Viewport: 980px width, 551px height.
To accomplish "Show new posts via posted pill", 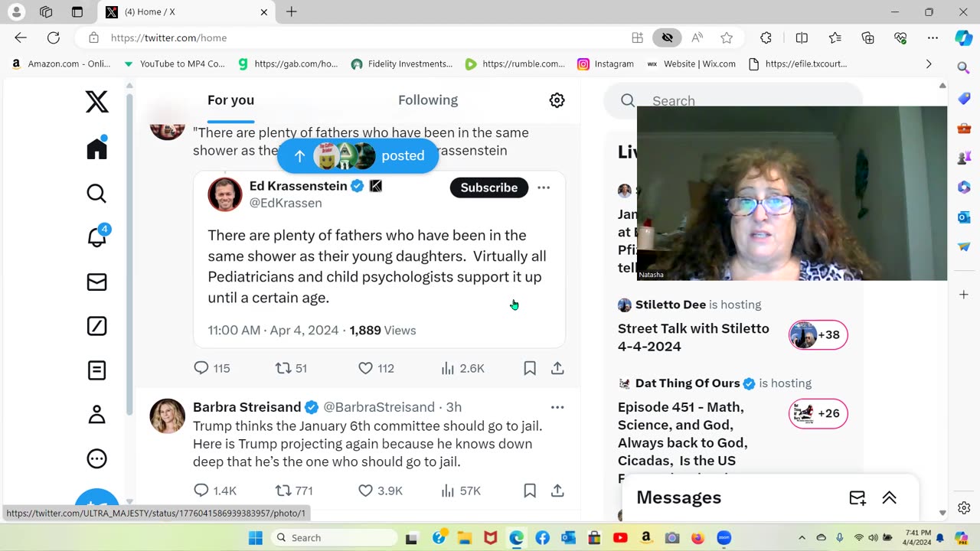I will pos(358,156).
